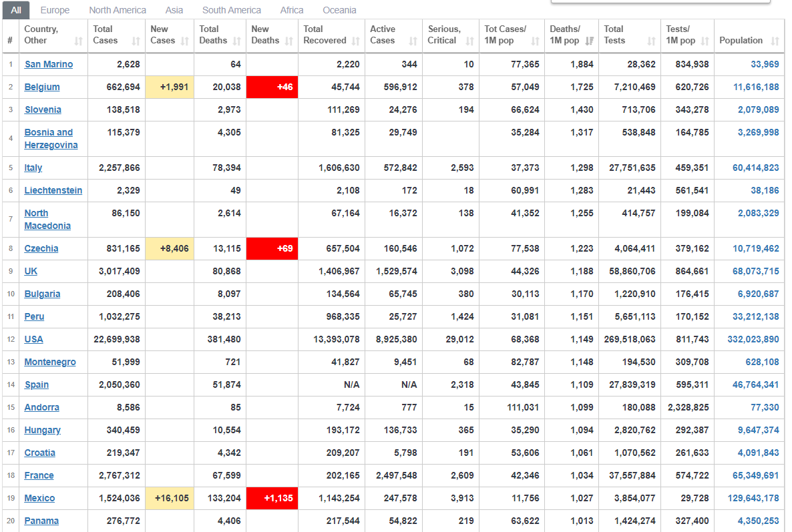Open Italy population 60,414,823 link
Image resolution: width=792 pixels, height=532 pixels.
tap(756, 168)
